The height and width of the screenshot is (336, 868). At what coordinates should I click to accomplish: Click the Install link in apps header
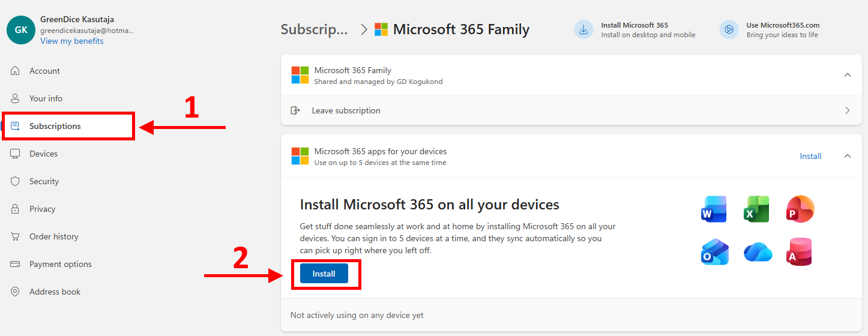(810, 156)
